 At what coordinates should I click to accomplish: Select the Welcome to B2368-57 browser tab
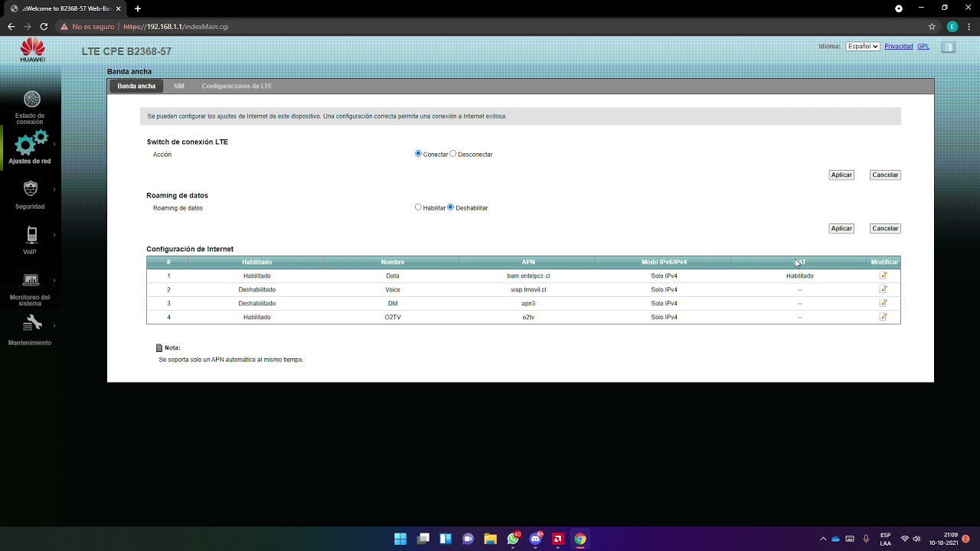click(x=64, y=8)
